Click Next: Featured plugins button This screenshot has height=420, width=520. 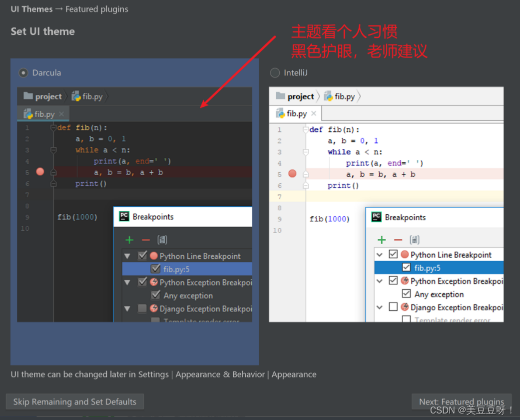461,402
